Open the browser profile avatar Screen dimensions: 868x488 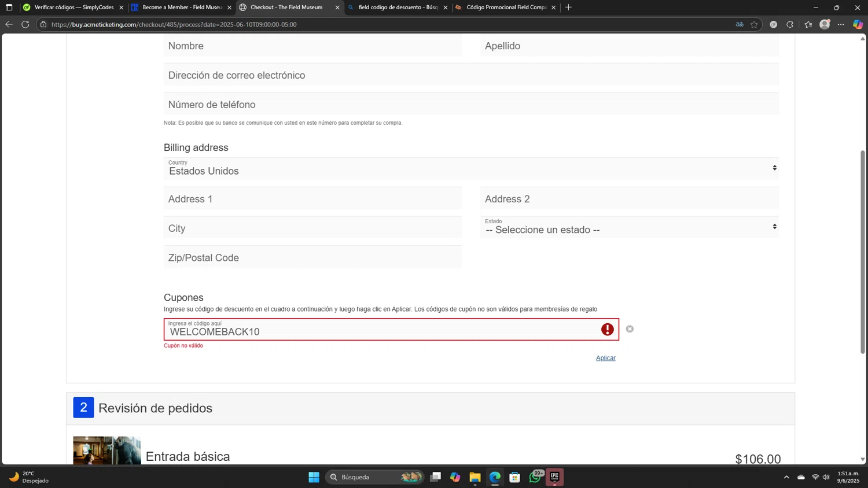(825, 24)
